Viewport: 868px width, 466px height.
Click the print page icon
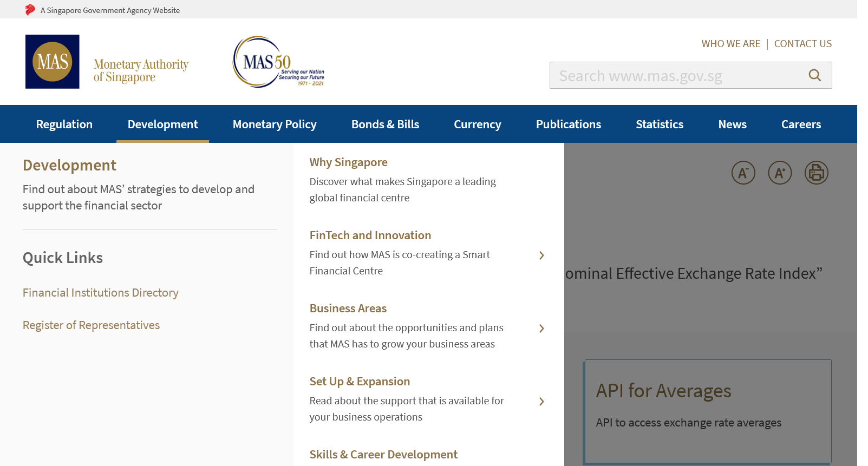816,173
